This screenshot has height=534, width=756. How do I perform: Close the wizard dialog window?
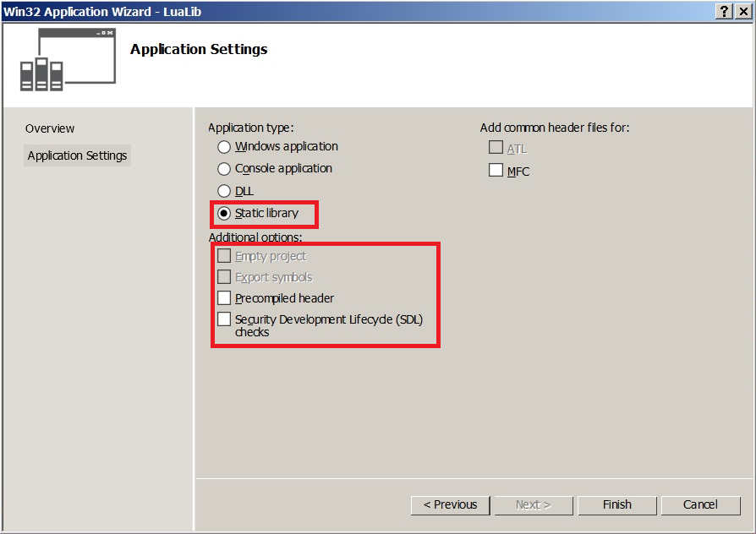click(x=744, y=12)
